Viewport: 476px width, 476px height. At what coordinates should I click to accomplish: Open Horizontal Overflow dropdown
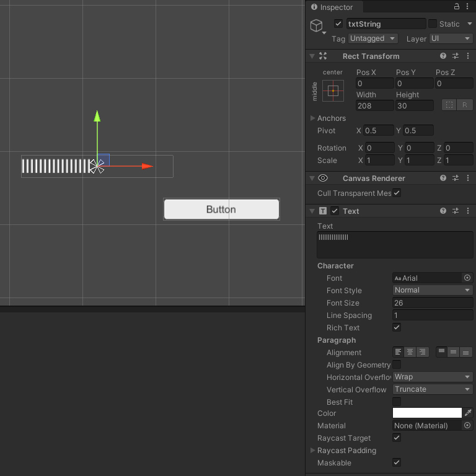click(x=433, y=377)
